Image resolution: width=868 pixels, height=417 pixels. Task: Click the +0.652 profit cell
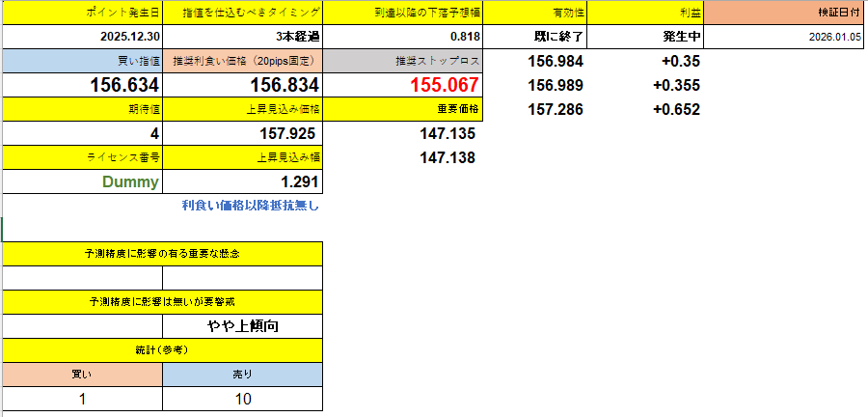coord(645,109)
